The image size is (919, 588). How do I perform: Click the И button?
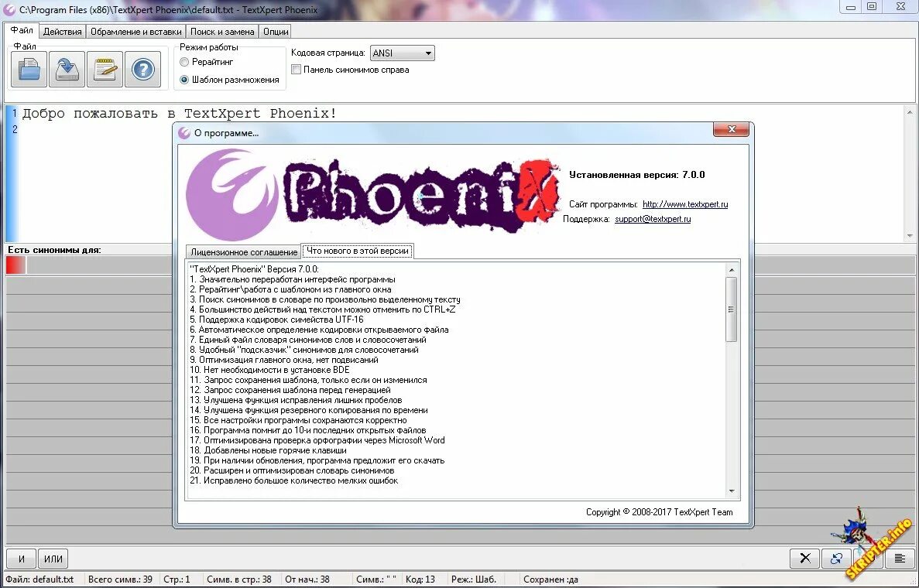coord(21,559)
